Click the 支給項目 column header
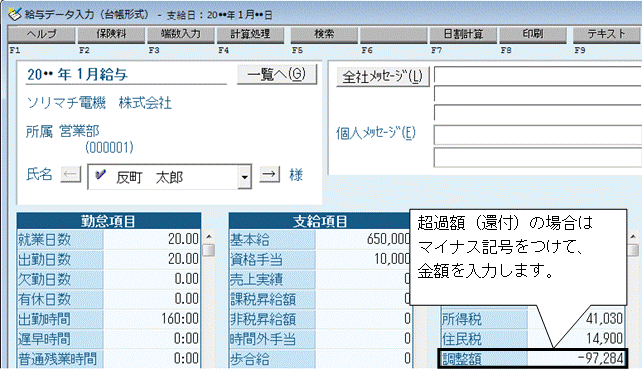The height and width of the screenshot is (370, 642). (320, 221)
